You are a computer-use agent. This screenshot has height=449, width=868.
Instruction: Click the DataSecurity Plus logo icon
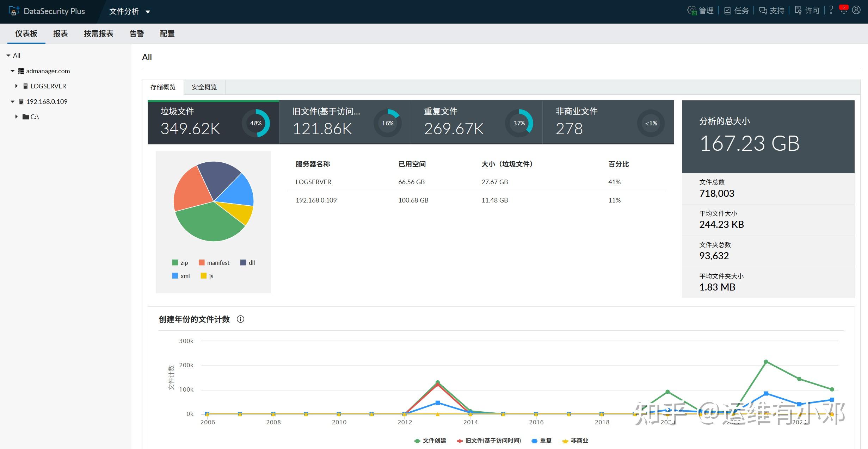click(13, 11)
